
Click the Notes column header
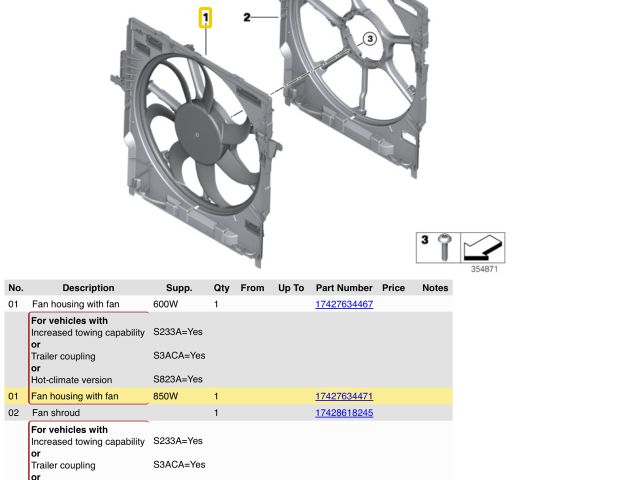[435, 288]
